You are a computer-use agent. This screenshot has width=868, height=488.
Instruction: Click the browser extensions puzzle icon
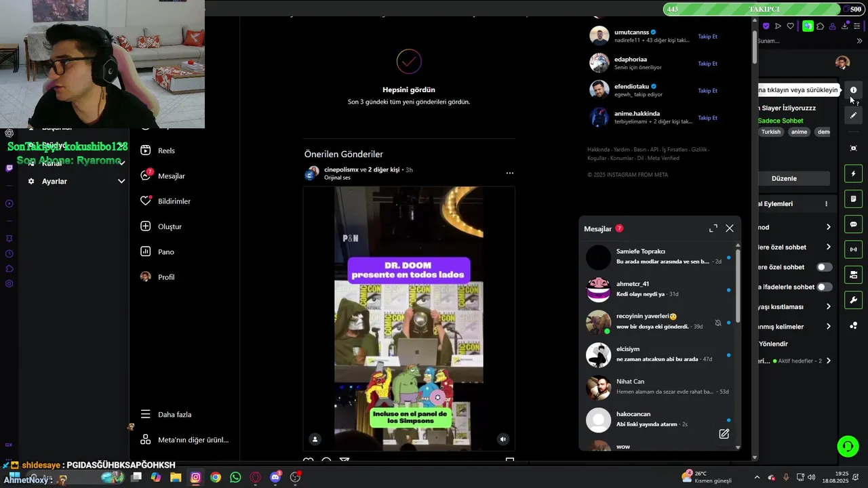[x=820, y=26]
